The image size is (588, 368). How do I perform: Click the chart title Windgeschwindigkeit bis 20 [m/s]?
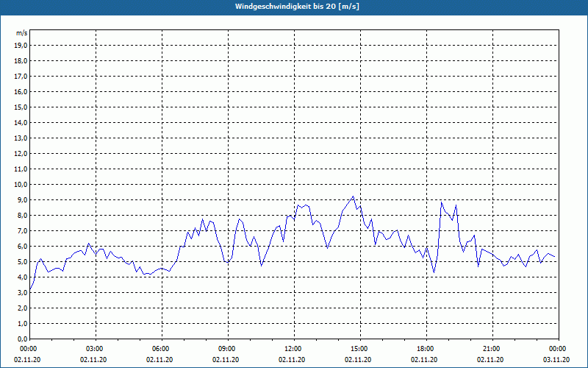point(297,7)
